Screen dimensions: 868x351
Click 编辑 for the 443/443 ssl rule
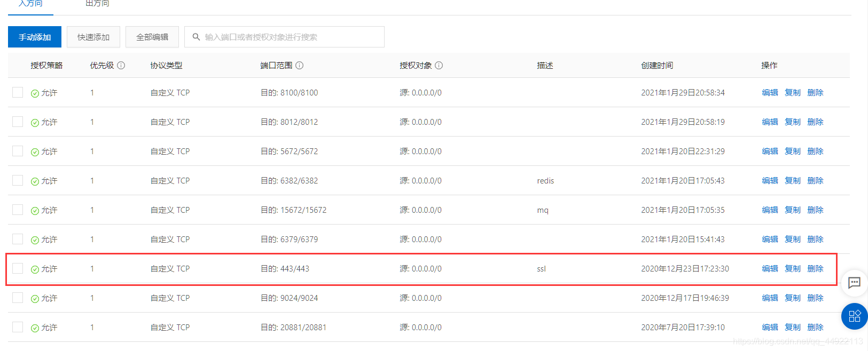(x=770, y=268)
